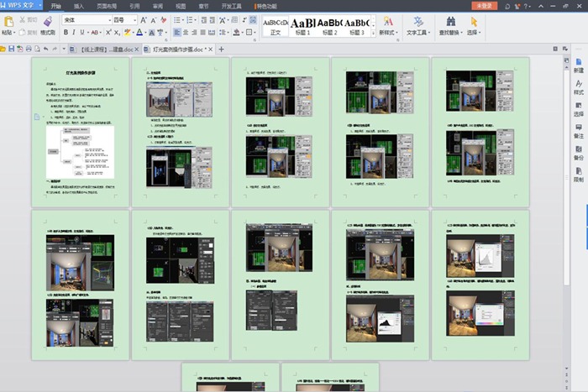
Task: Click the Export to PDF icon
Action: click(x=20, y=49)
